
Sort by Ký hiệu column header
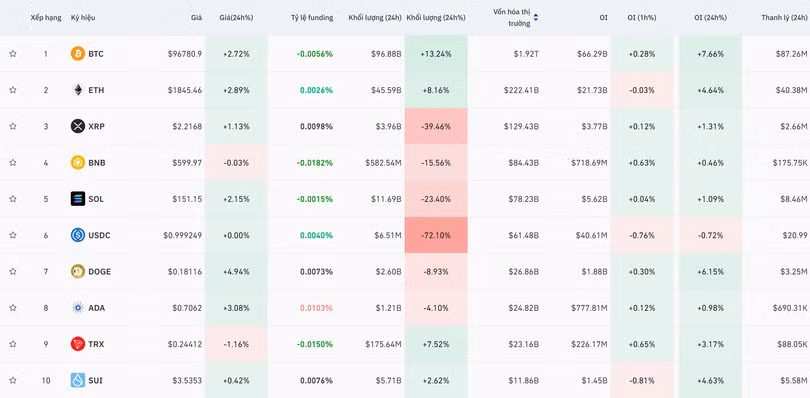point(83,18)
